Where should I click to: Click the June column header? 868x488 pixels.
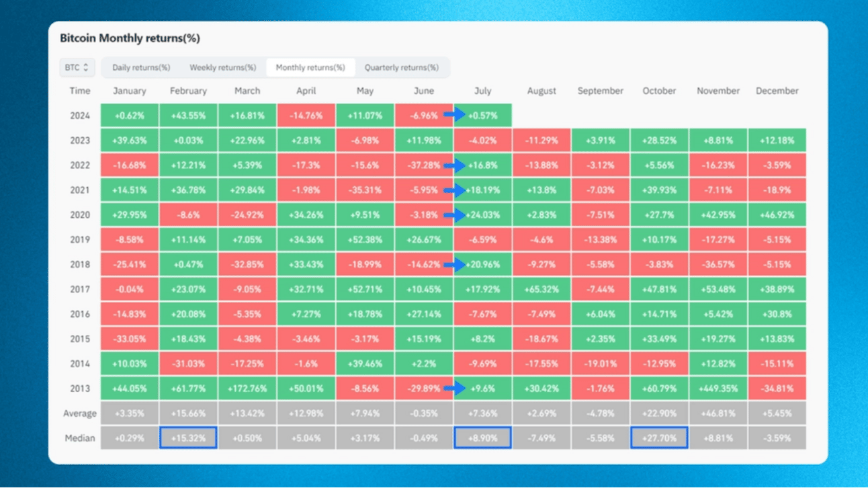pos(424,91)
